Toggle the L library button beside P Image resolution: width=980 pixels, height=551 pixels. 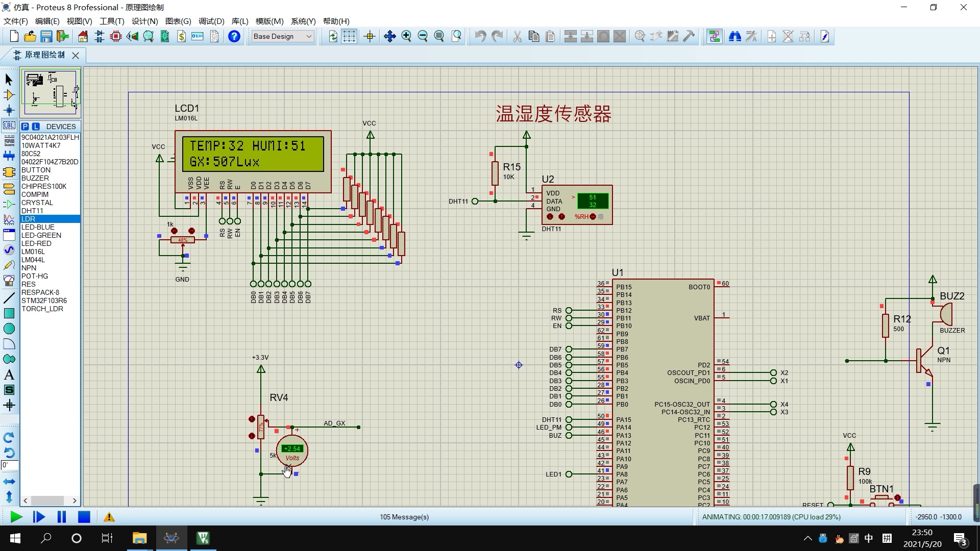tap(35, 126)
